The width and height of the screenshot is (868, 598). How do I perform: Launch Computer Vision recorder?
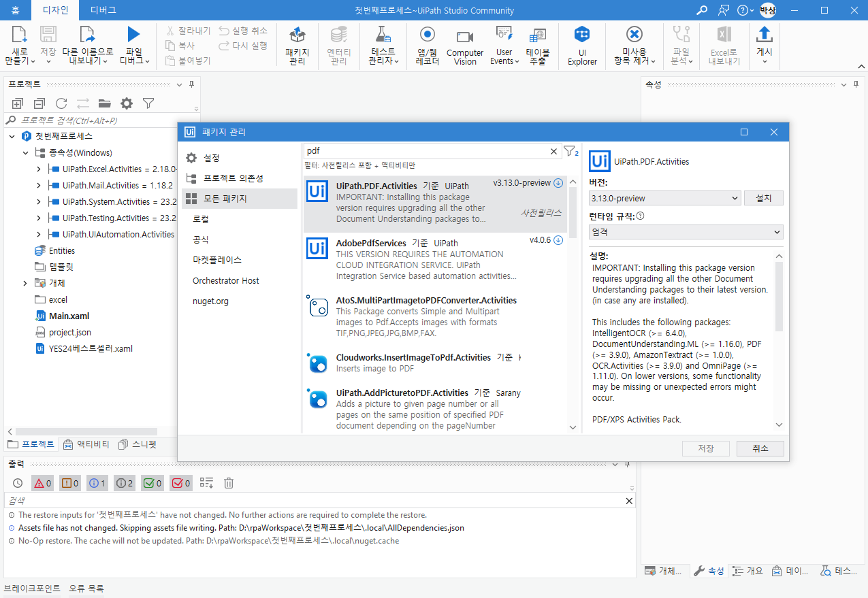[x=465, y=46]
